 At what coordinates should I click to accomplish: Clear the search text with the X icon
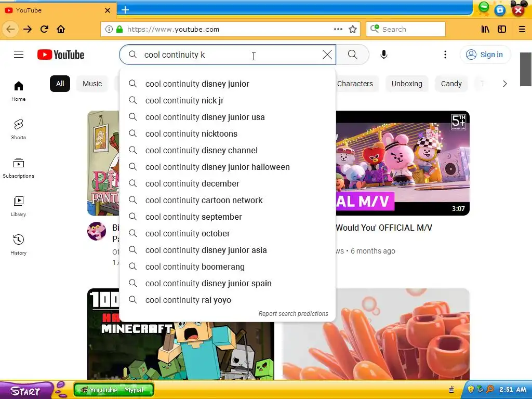[327, 55]
